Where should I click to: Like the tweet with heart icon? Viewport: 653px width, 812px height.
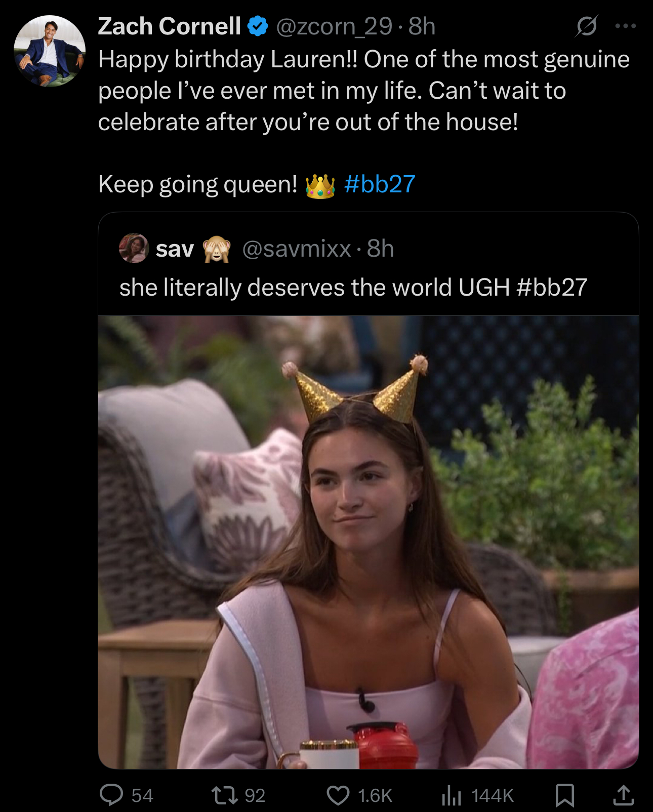[338, 795]
